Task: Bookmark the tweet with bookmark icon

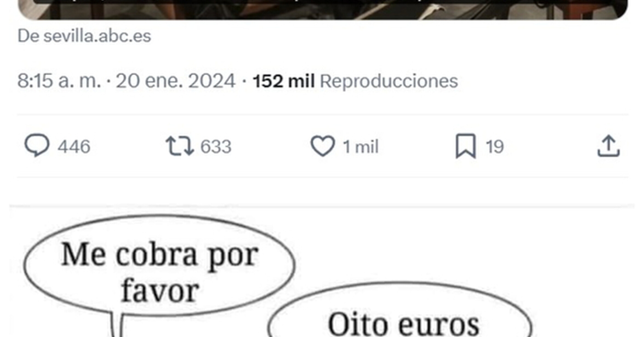Action: tap(466, 146)
